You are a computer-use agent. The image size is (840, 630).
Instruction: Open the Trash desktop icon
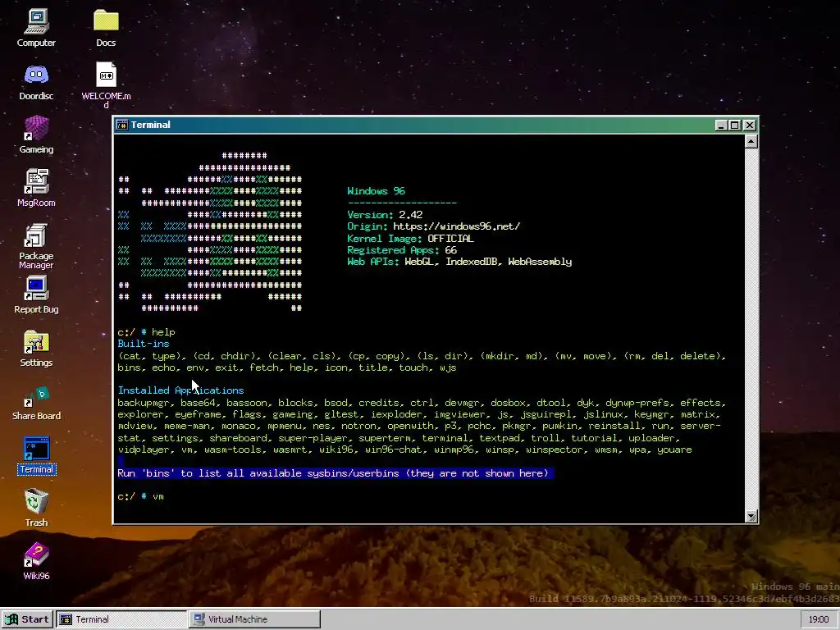pyautogui.click(x=36, y=507)
